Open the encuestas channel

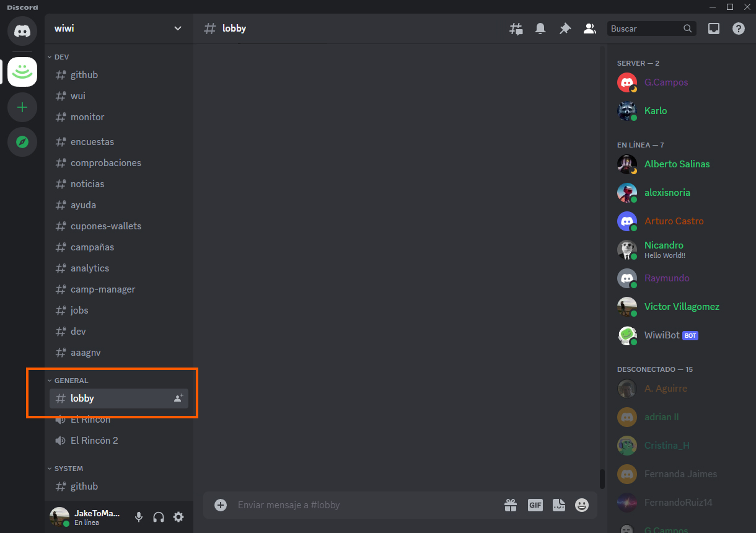click(119, 142)
